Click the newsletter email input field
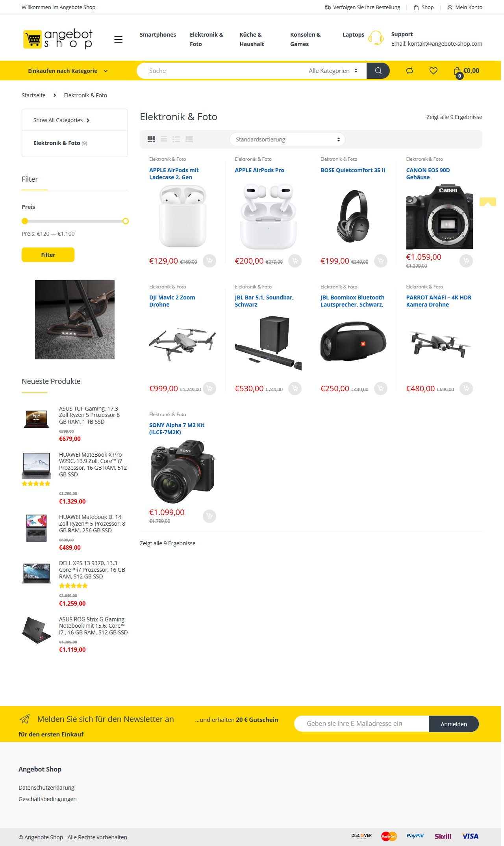The image size is (504, 846). click(361, 724)
